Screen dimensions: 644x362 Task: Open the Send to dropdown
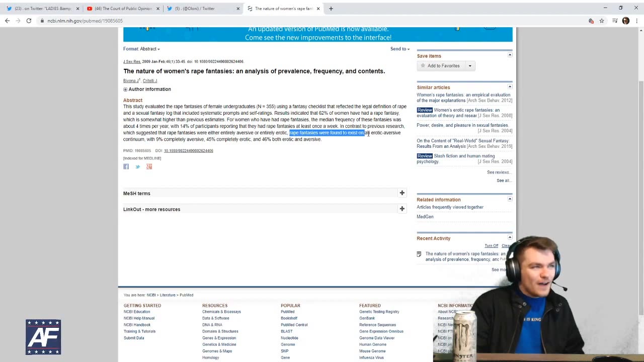(400, 49)
